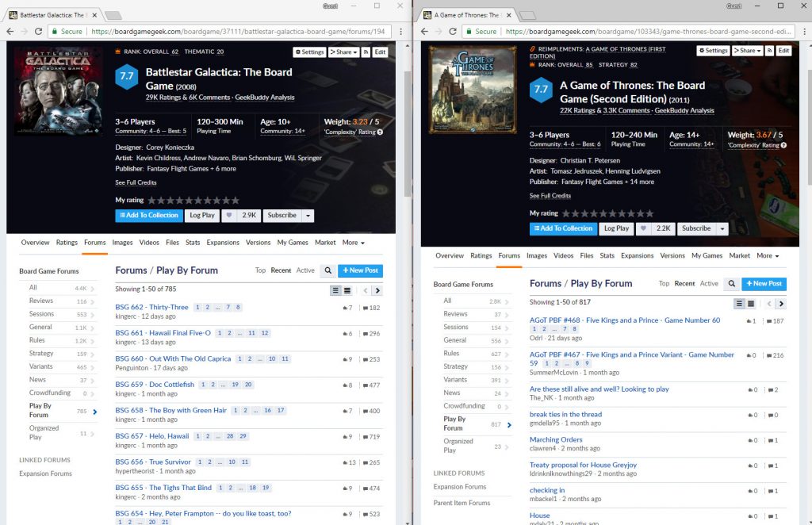Sort Battlestar Galactica threads by Top
812x525 pixels.
[260, 270]
